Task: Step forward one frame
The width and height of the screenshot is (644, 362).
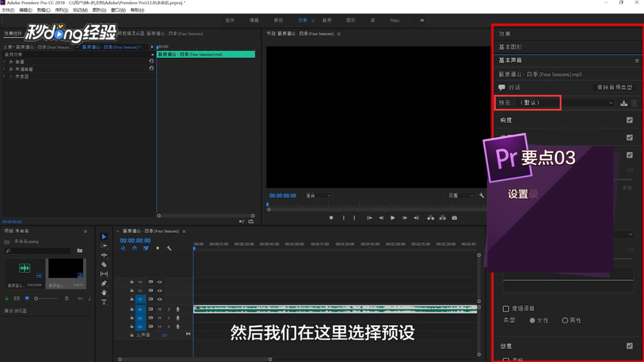Action: point(405,218)
